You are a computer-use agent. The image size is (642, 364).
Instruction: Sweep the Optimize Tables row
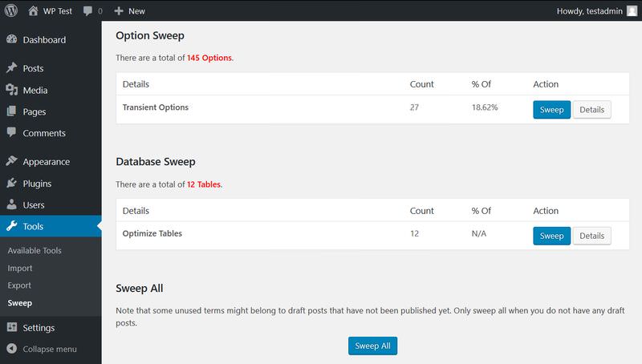[x=551, y=236]
